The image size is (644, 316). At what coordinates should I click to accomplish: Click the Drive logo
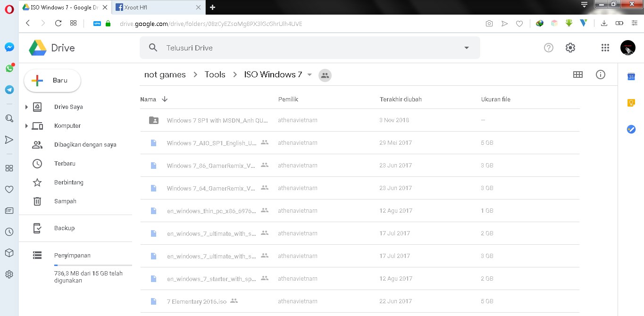tap(52, 48)
